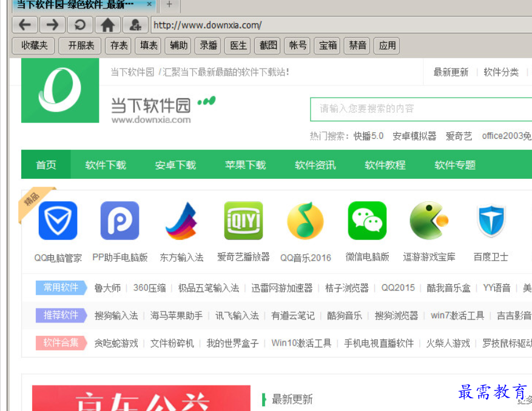Select the 软件下载 navigation tab
Viewport: 532px width, 411px height.
(106, 165)
